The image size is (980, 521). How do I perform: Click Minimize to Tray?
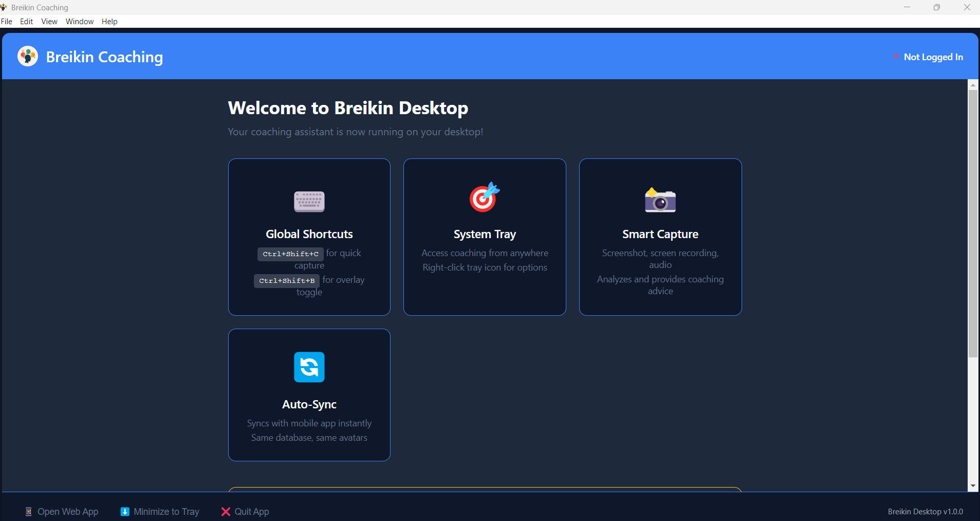pos(166,511)
